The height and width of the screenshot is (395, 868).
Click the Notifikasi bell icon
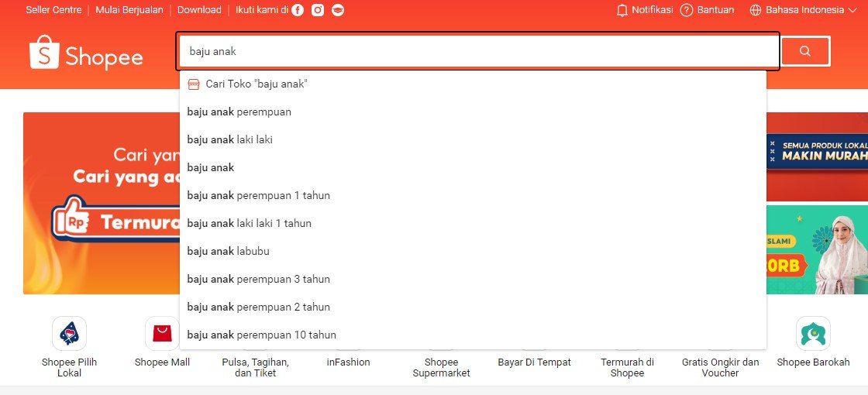click(x=622, y=10)
